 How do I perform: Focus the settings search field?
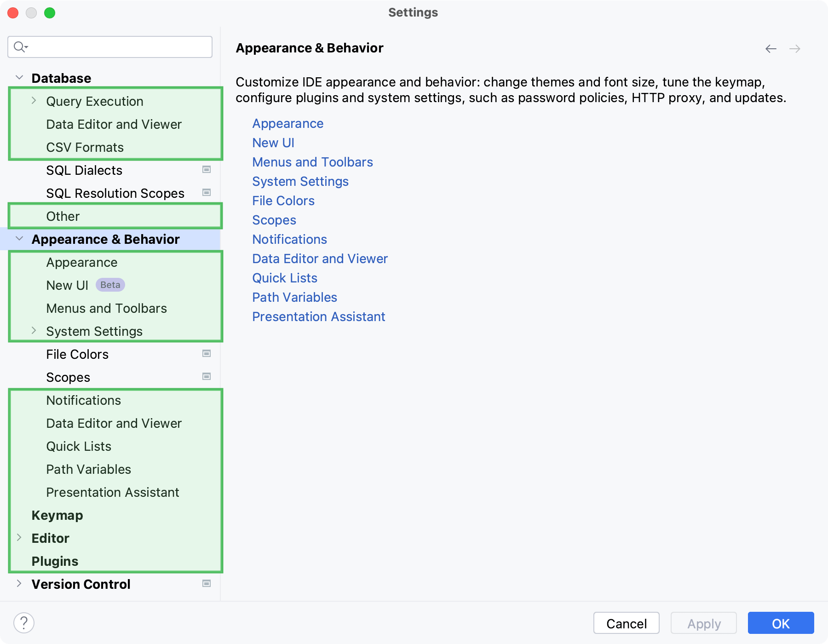110,47
